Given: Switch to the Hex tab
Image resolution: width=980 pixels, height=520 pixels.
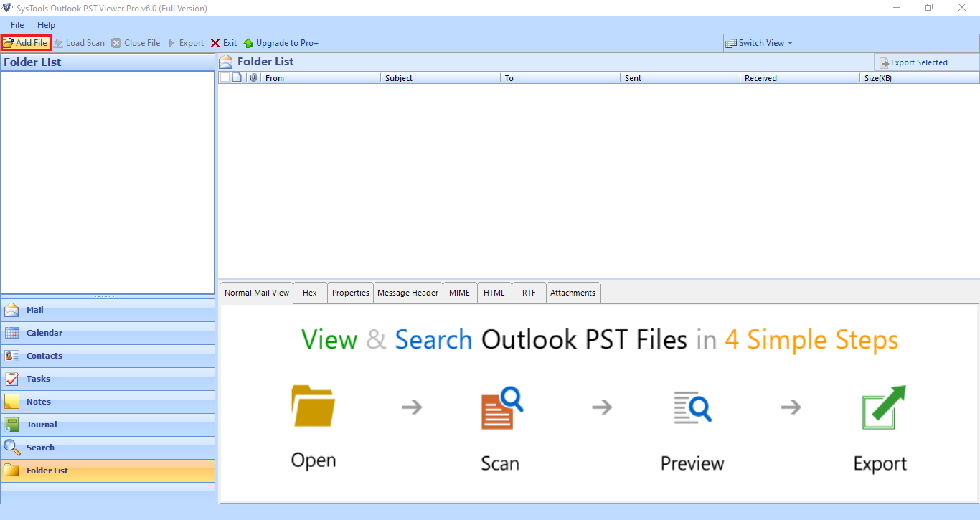Looking at the screenshot, I should 310,293.
